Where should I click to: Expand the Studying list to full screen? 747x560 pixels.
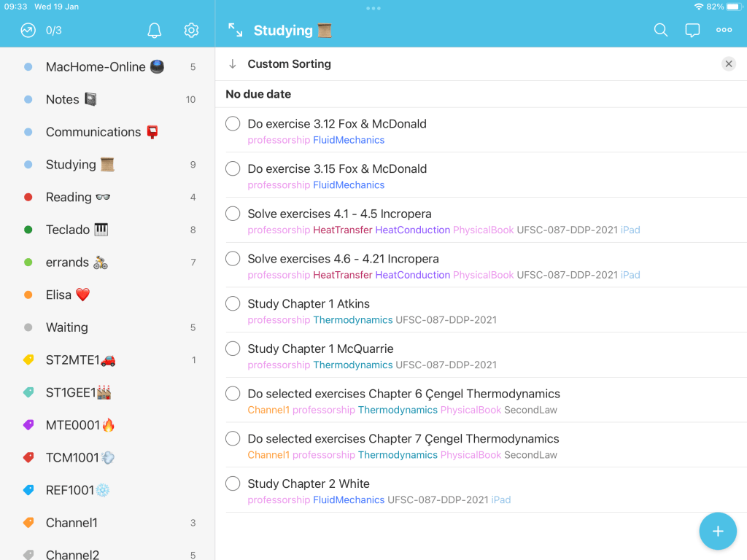tap(235, 30)
